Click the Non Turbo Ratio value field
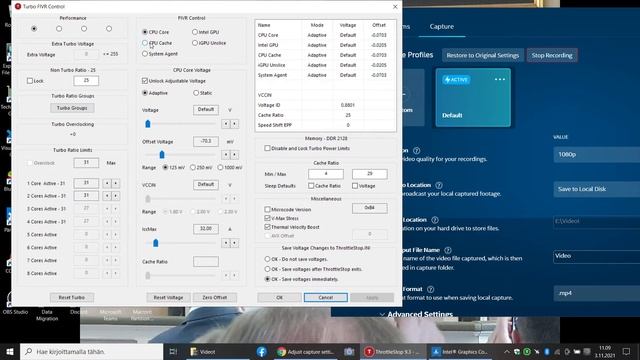This screenshot has width=640, height=360. 86,80
